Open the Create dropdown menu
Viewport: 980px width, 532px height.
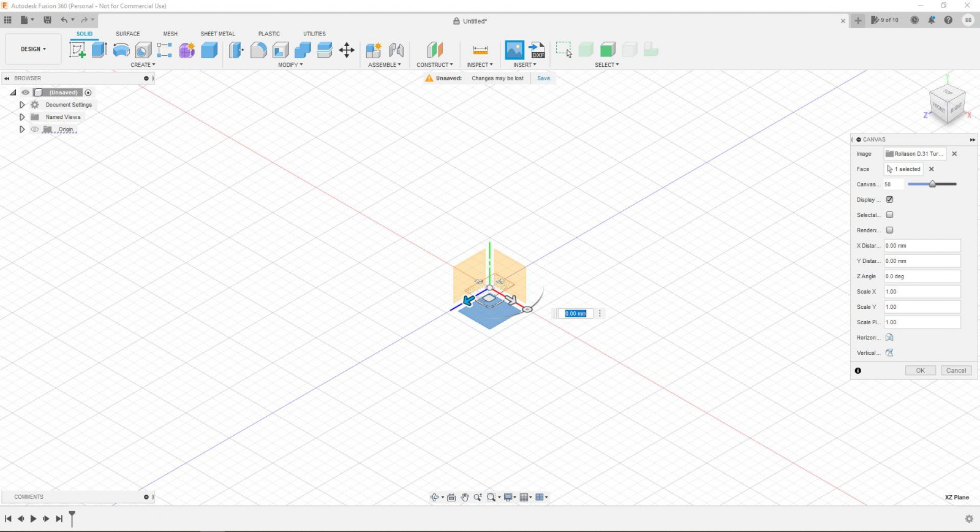(143, 65)
